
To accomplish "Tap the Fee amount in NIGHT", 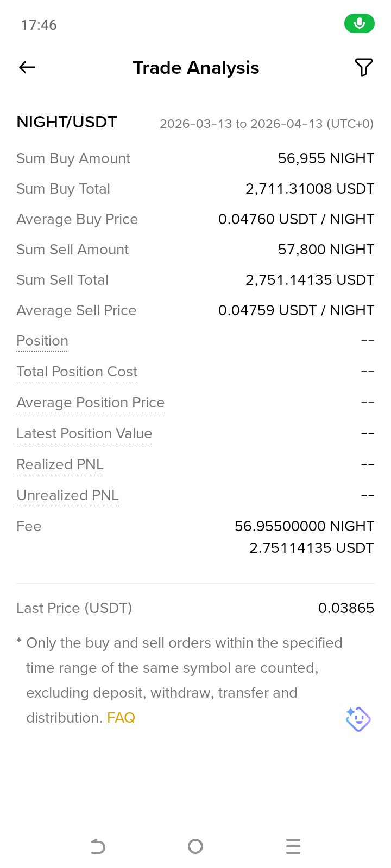I will tap(304, 526).
